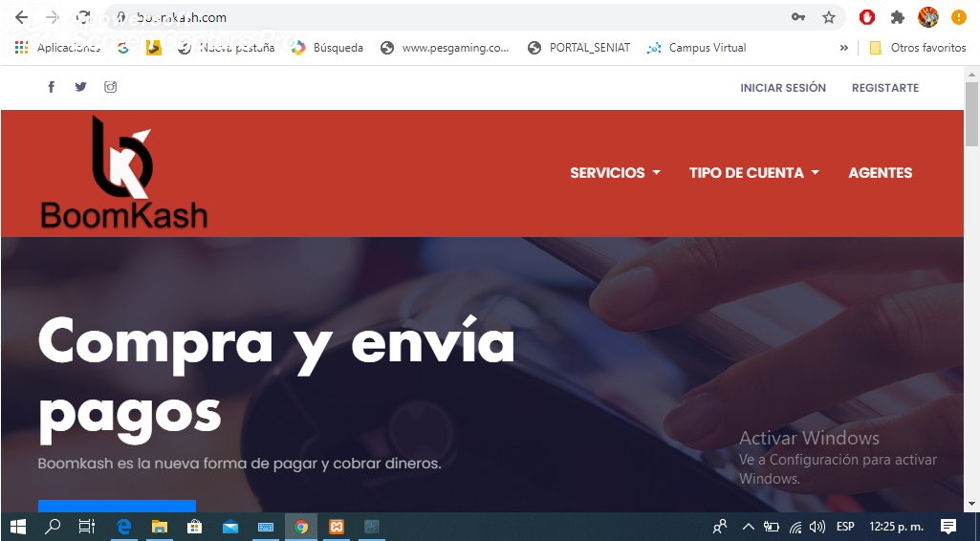Screen dimensions: 980x541
Task: Launch Microsoft Edge from the taskbar
Action: point(123,527)
